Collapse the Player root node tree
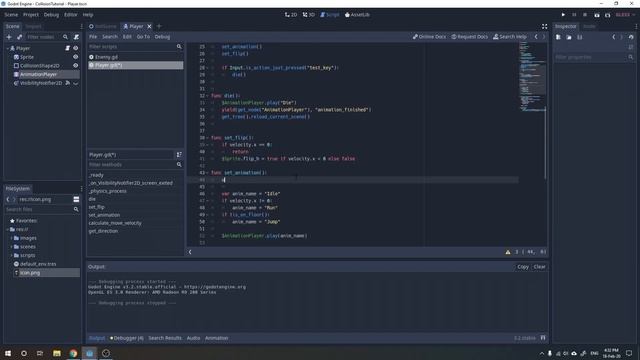Image resolution: width=640 pixels, height=360 pixels. click(x=8, y=48)
